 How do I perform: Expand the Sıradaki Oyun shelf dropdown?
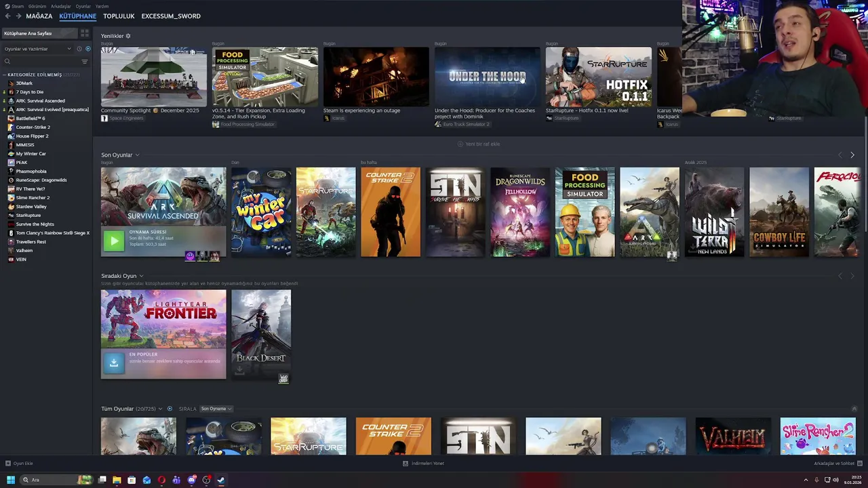coord(141,276)
